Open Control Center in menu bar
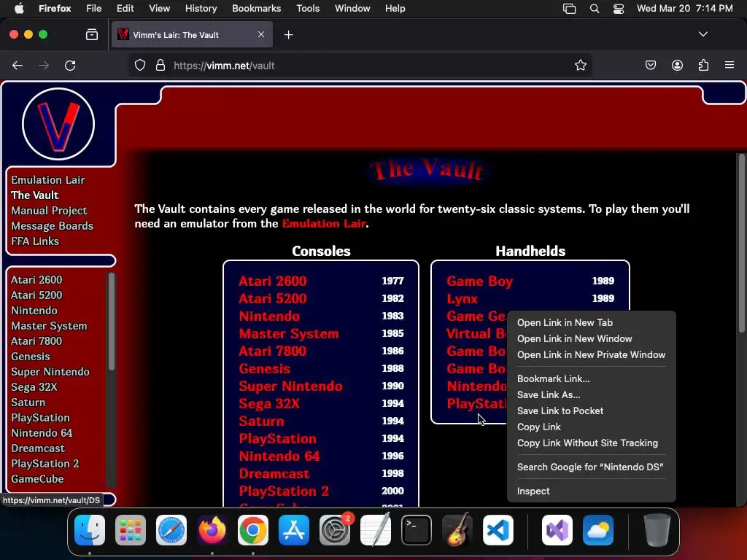The width and height of the screenshot is (747, 560). (x=619, y=8)
